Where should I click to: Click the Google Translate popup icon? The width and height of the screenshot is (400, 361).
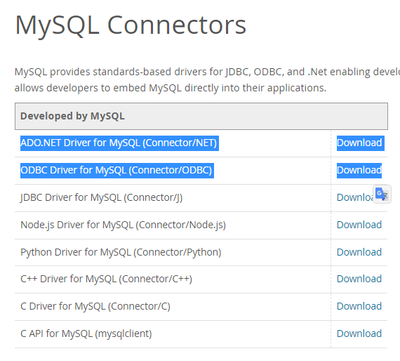point(382,194)
